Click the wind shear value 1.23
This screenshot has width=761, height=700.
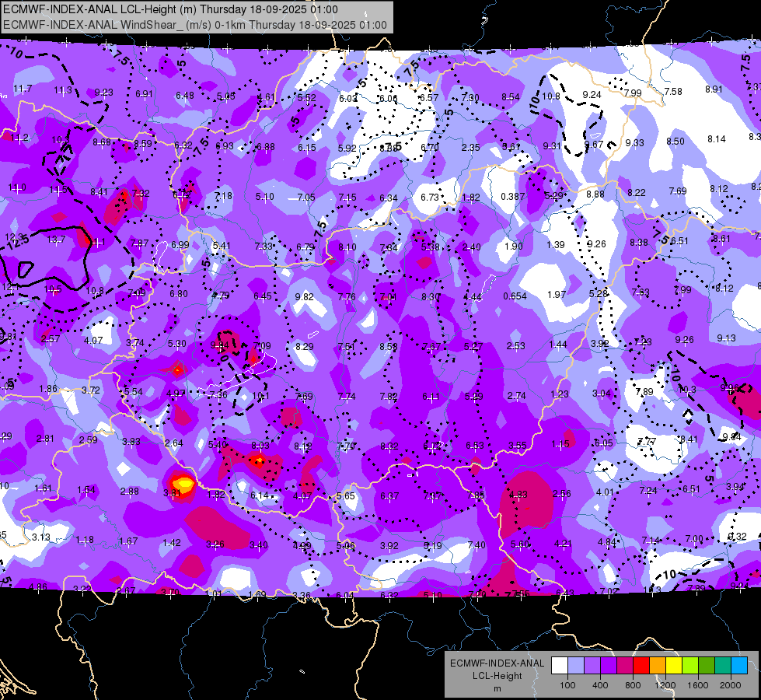pyautogui.click(x=560, y=394)
